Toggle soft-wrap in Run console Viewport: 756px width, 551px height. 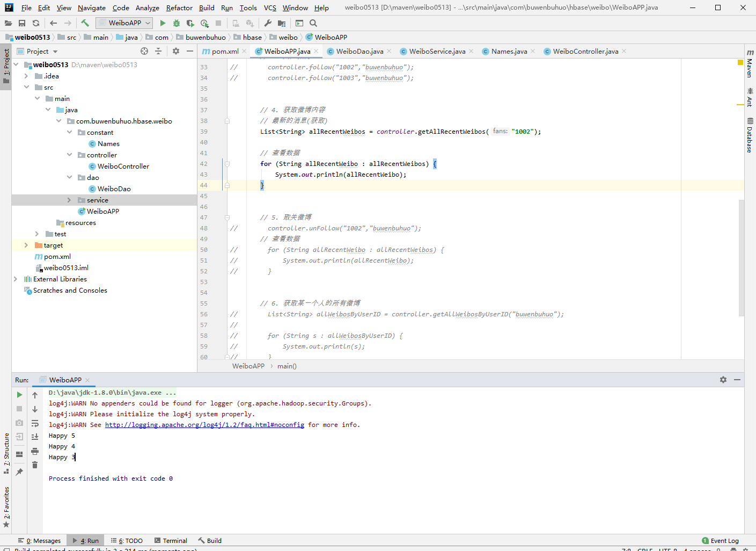(35, 423)
